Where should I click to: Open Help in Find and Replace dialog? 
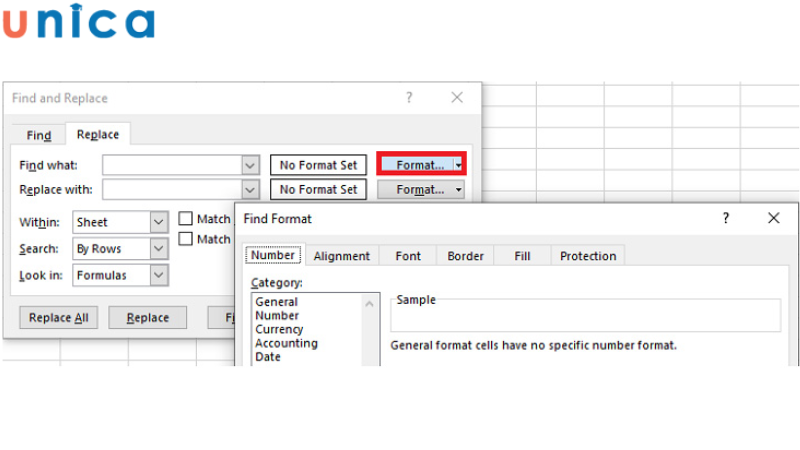point(409,97)
